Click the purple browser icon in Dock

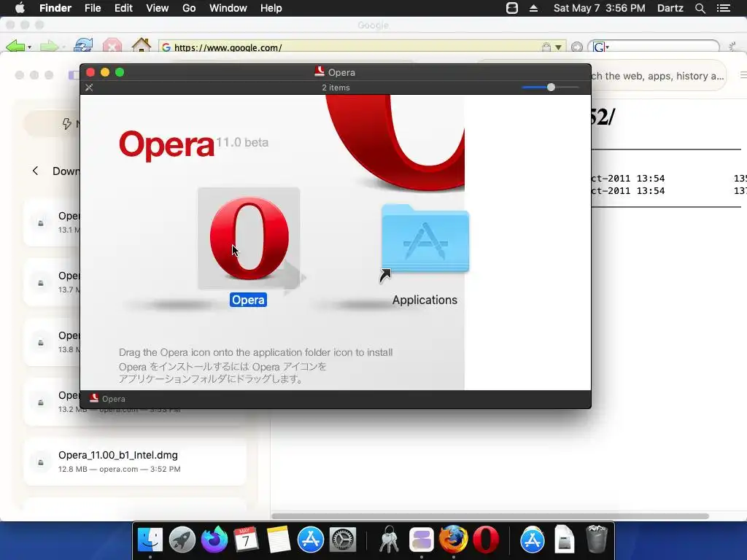(421, 540)
